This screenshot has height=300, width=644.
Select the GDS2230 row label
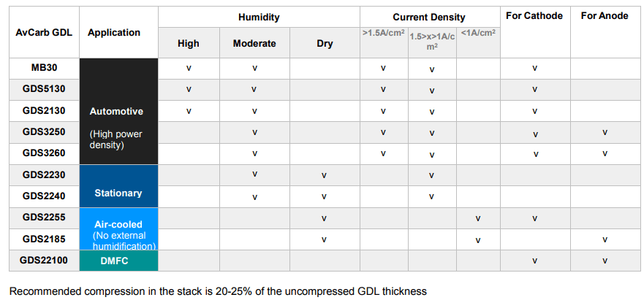pyautogui.click(x=44, y=174)
